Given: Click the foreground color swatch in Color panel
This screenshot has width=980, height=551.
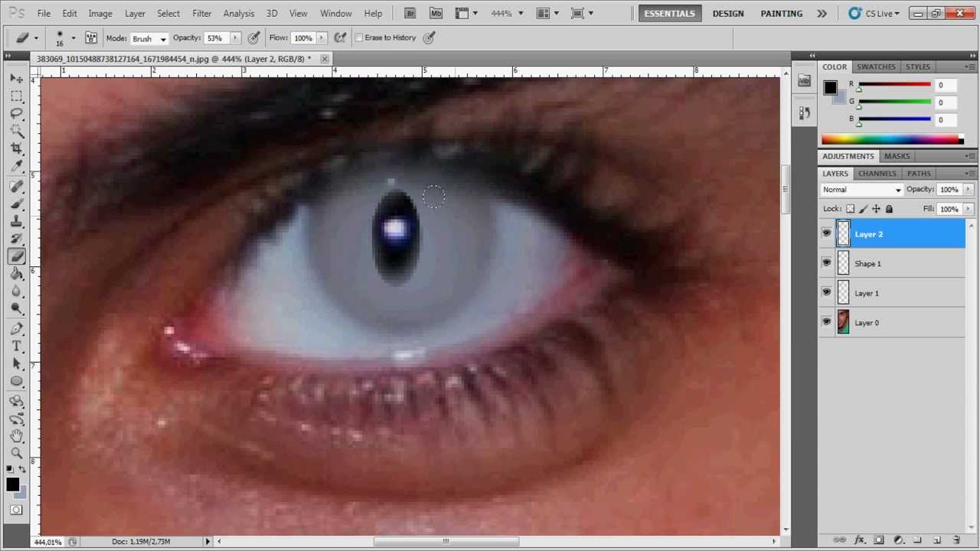Looking at the screenshot, I should coord(830,88).
